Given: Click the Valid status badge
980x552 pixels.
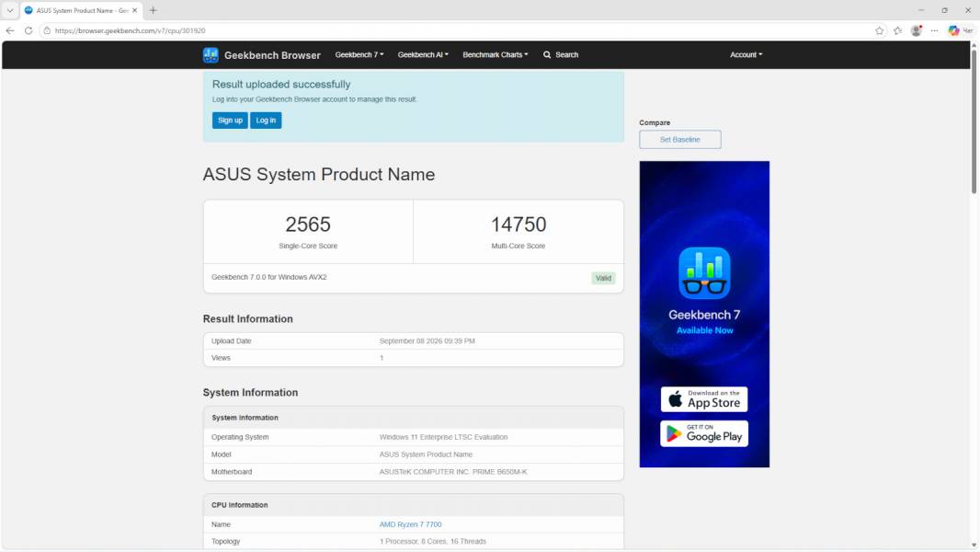Looking at the screenshot, I should (603, 278).
